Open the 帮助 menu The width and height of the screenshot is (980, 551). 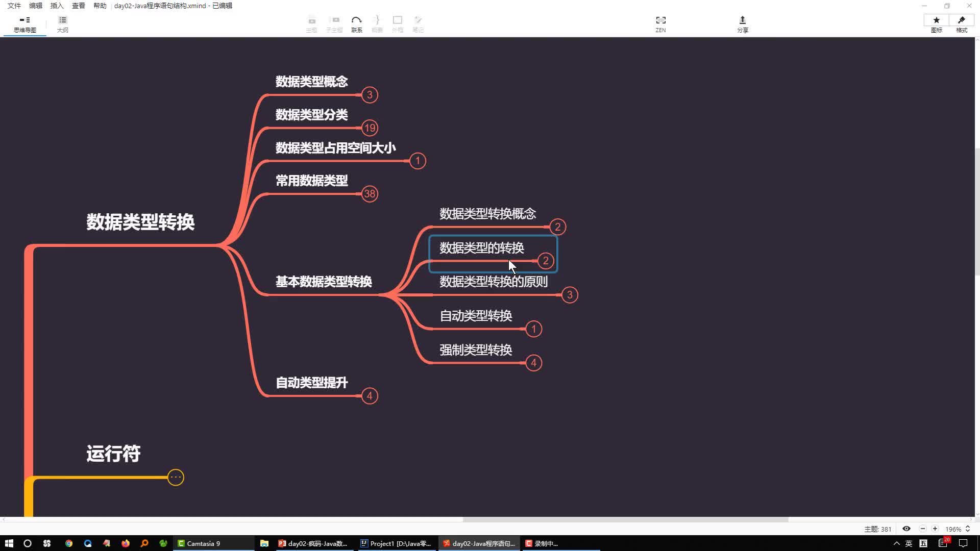coord(100,6)
